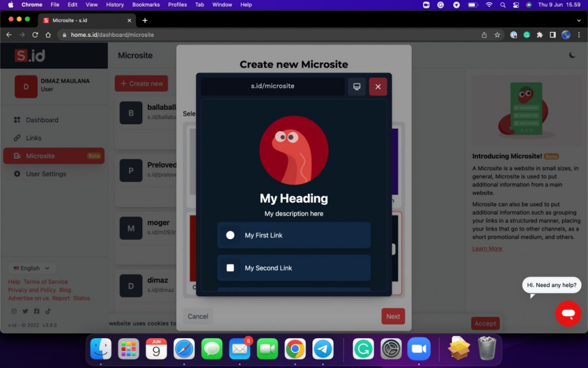Click the Chrome extensions puzzle icon
This screenshot has width=588, height=368.
click(x=540, y=34)
